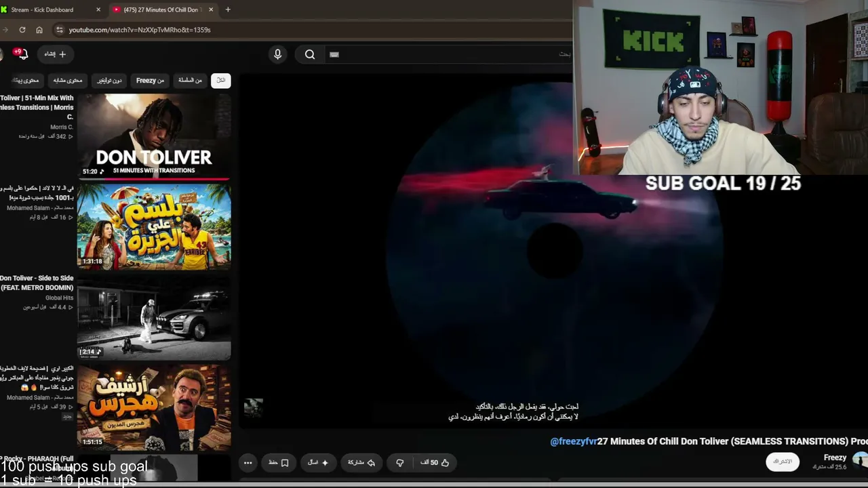Select the 'دون توليفر' filter chip
This screenshot has width=868, height=488.
point(108,81)
